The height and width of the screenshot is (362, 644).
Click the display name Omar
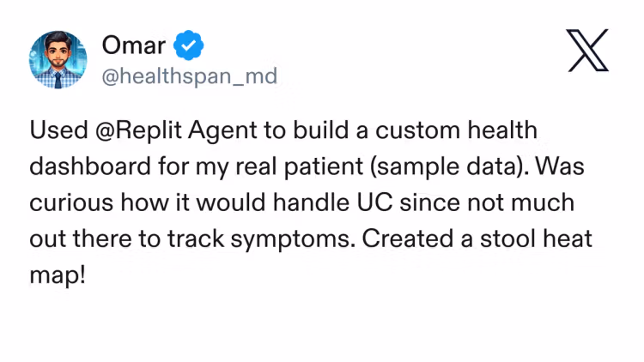click(135, 44)
